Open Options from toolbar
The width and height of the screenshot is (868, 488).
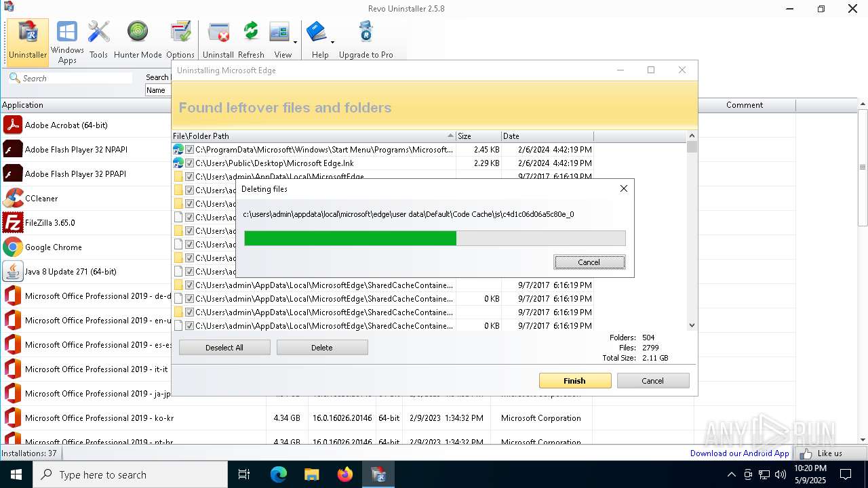(180, 41)
